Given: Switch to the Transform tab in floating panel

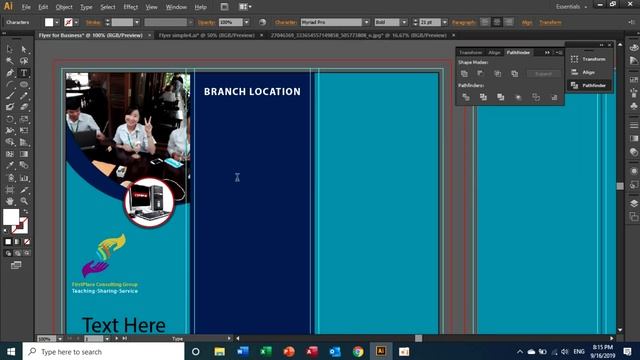Looking at the screenshot, I should pos(470,52).
